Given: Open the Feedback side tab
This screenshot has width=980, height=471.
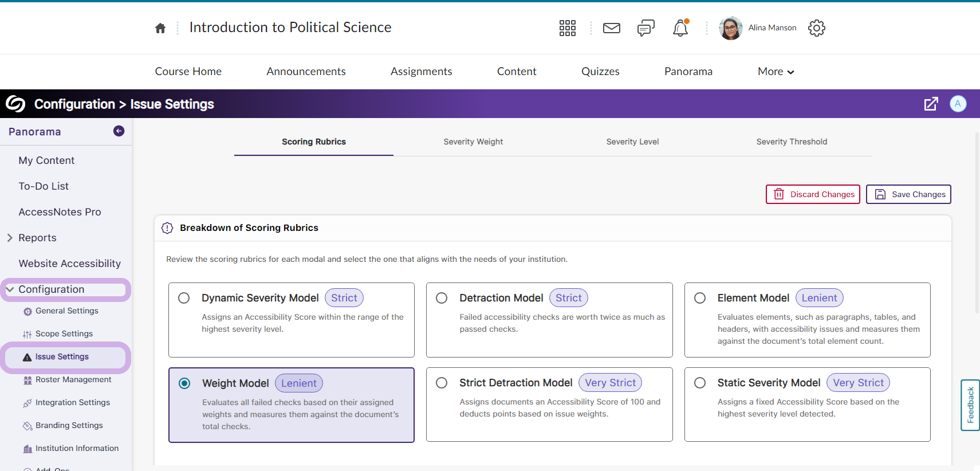Looking at the screenshot, I should point(970,405).
